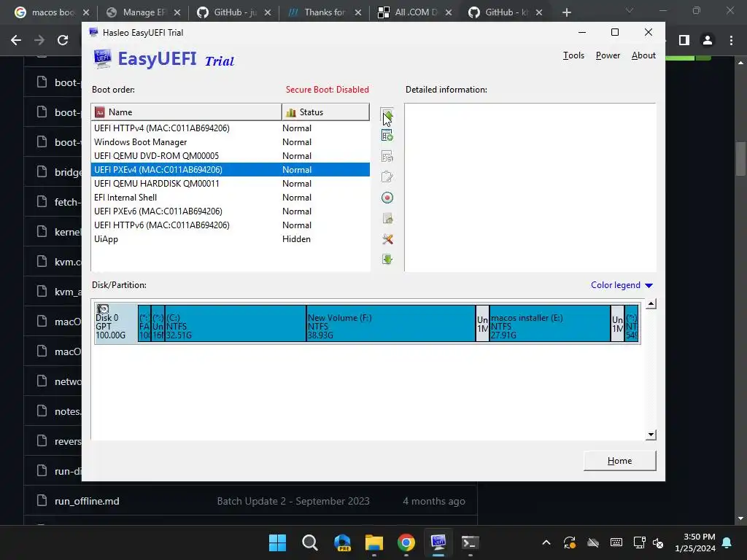
Task: Select UEFI PXEv6 boot entry
Action: pyautogui.click(x=230, y=211)
